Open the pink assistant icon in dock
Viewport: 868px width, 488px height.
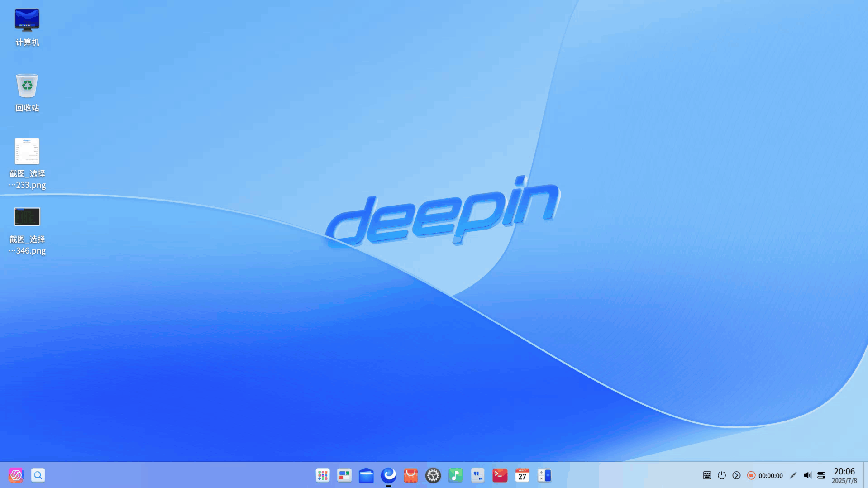point(16,475)
